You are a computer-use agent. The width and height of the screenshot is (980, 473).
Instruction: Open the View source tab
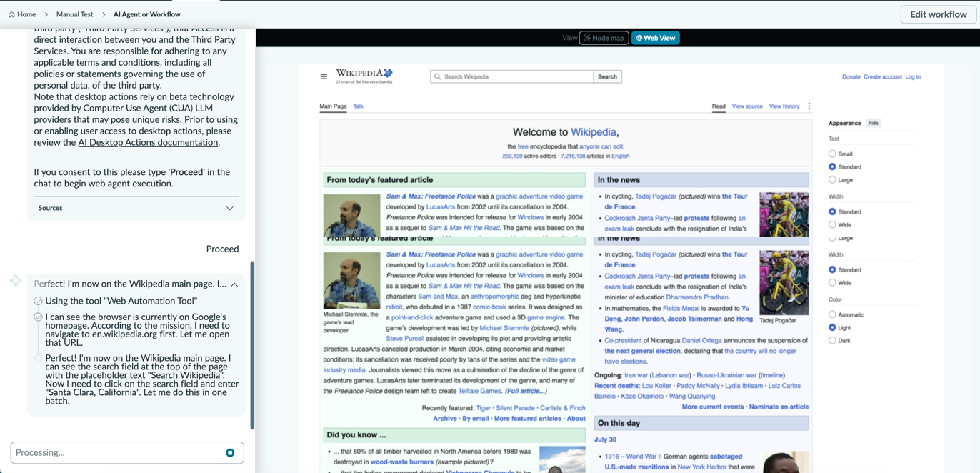(x=747, y=106)
